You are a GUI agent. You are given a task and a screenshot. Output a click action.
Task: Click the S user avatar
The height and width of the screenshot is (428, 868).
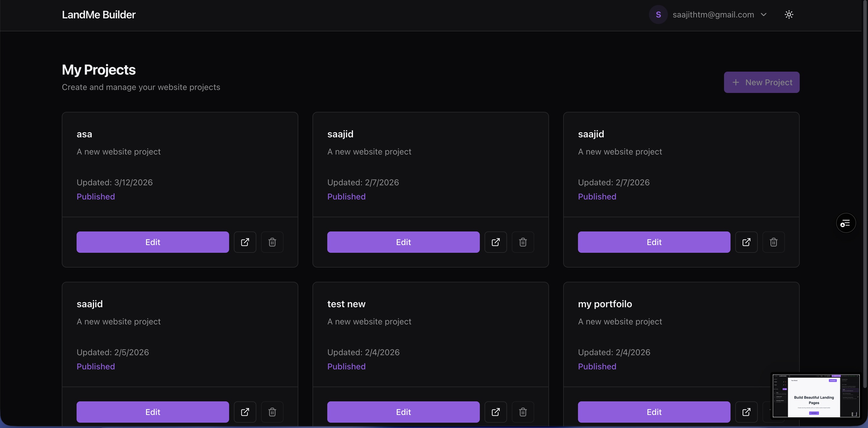(x=658, y=15)
